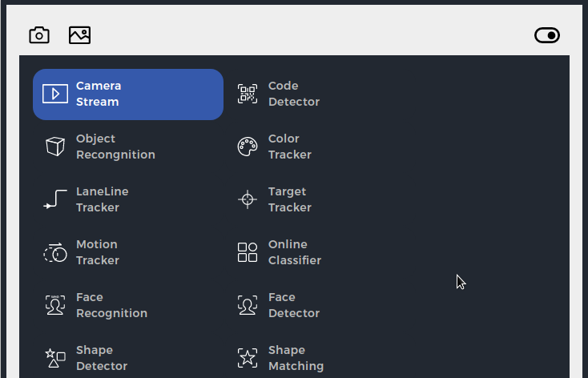
Task: Open Shape Matching mode
Action: coord(296,358)
